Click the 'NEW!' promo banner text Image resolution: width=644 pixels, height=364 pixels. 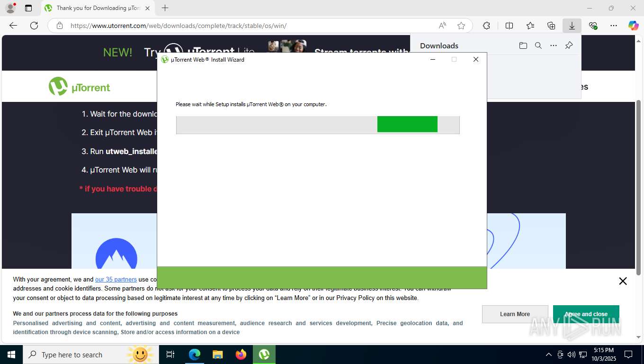pos(118,52)
